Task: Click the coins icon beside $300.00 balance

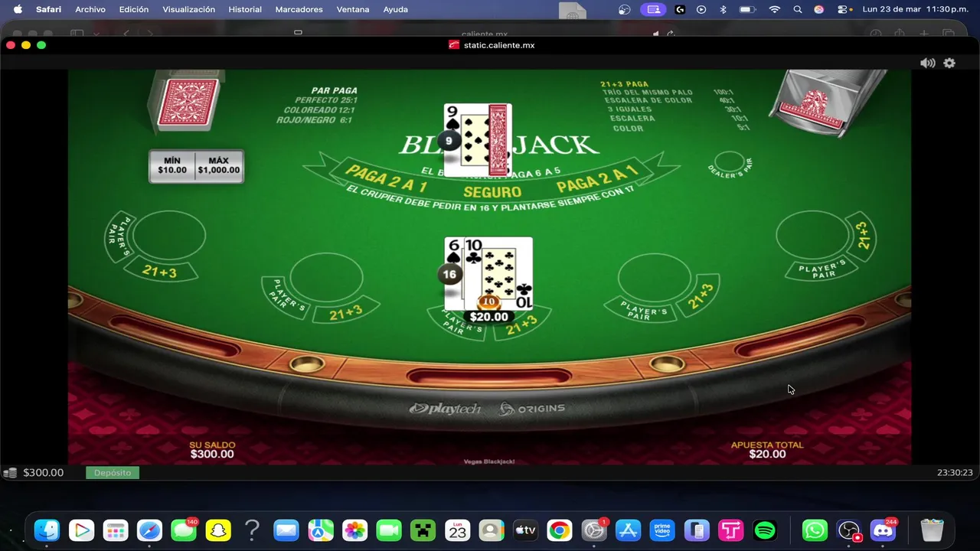Action: pos(10,473)
